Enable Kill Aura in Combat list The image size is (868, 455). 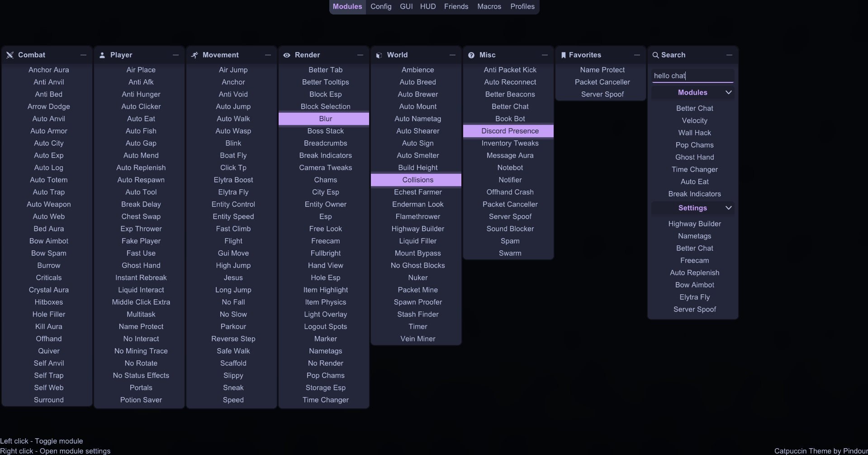(x=48, y=326)
